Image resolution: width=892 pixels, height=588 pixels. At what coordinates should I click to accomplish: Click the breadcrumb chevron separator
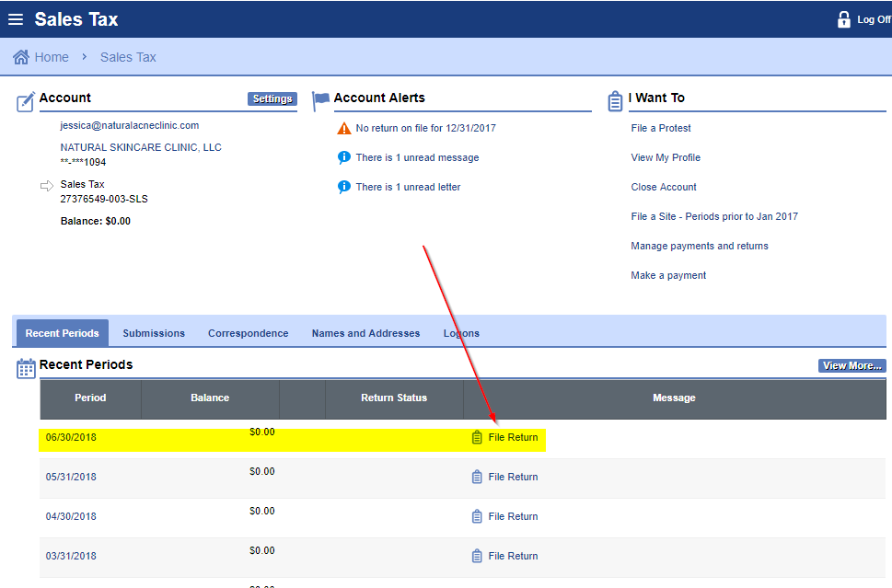(x=84, y=57)
